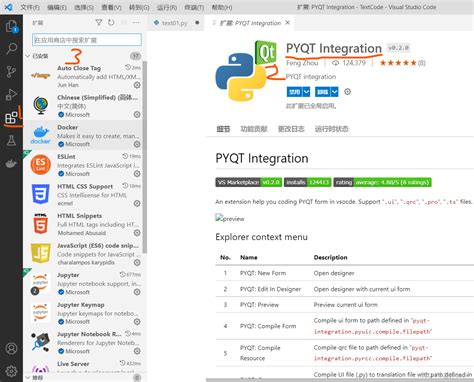Click the broken preview image
Viewport: 474px width, 382px height.
pyautogui.click(x=230, y=219)
